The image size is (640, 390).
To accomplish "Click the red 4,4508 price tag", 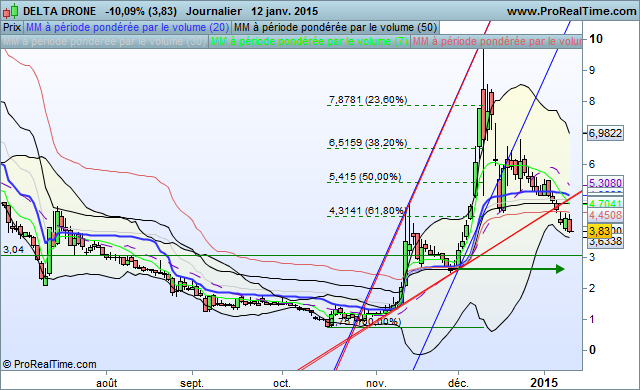I will [605, 215].
